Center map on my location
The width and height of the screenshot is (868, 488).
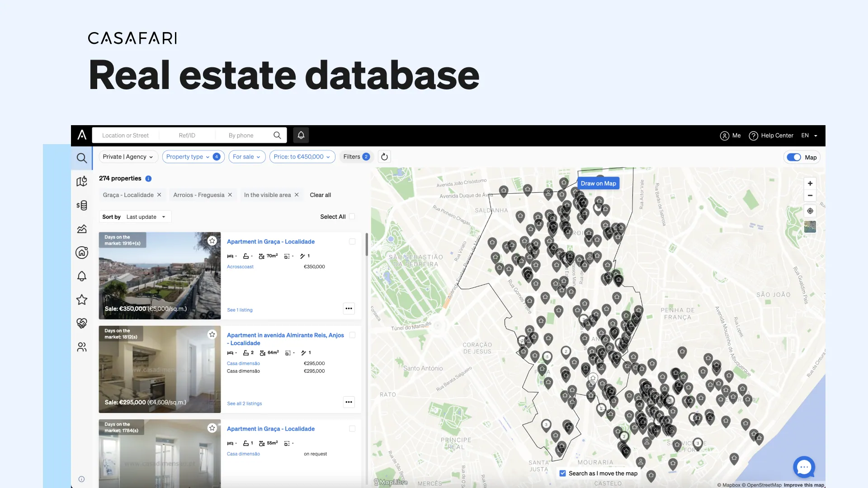810,211
